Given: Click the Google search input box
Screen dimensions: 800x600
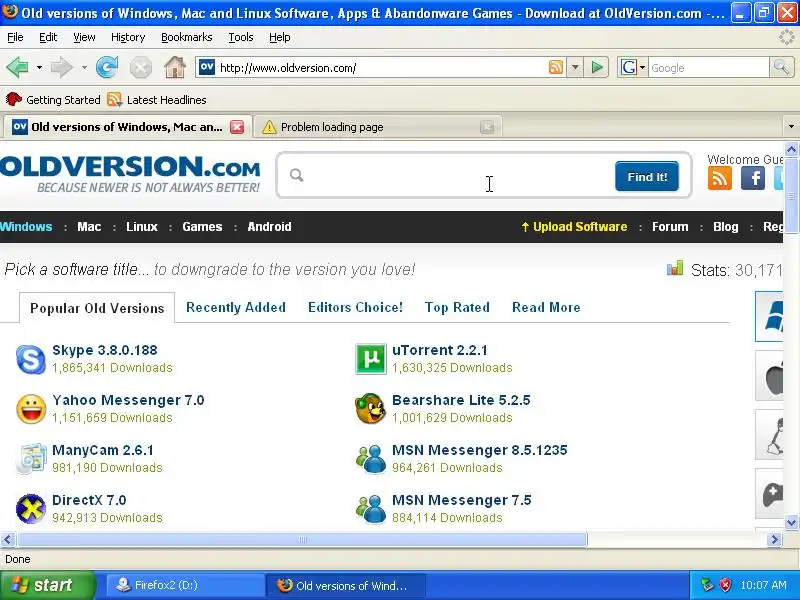Looking at the screenshot, I should 709,67.
